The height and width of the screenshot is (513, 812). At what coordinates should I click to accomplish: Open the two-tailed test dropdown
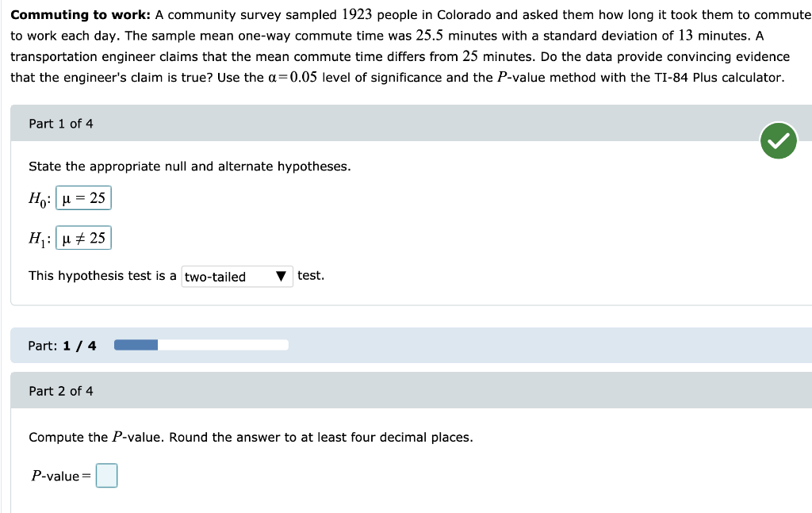click(236, 276)
